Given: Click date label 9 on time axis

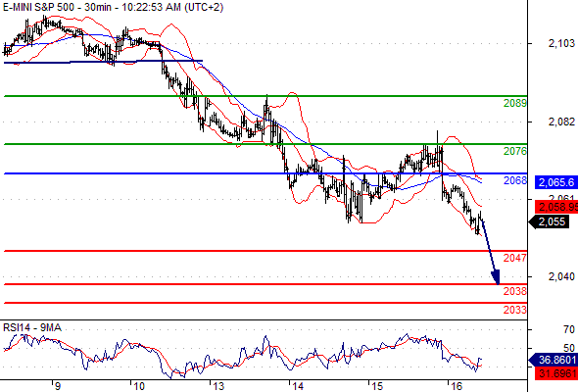Looking at the screenshot, I should [58, 386].
